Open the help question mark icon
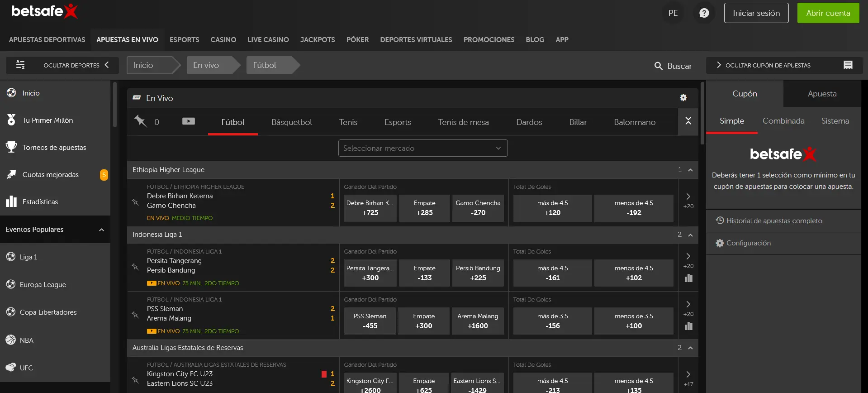 pyautogui.click(x=704, y=13)
